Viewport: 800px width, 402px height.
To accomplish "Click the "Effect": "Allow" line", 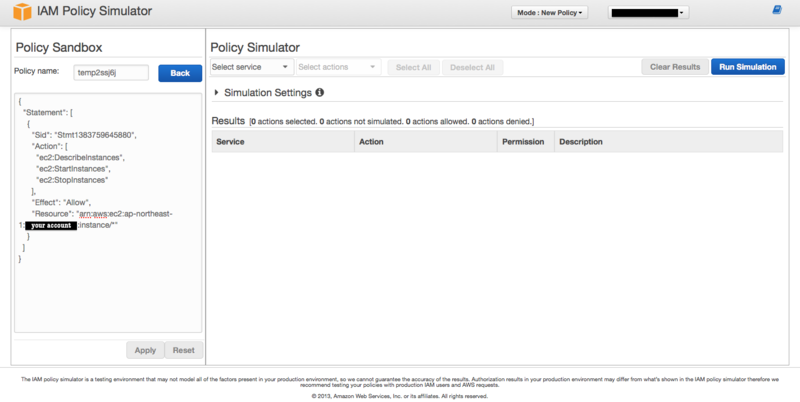I will pyautogui.click(x=61, y=203).
